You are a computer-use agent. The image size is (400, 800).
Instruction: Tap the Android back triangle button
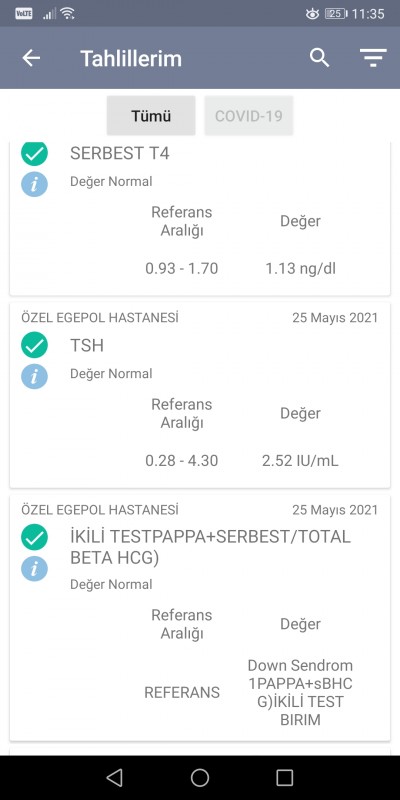coord(115,778)
